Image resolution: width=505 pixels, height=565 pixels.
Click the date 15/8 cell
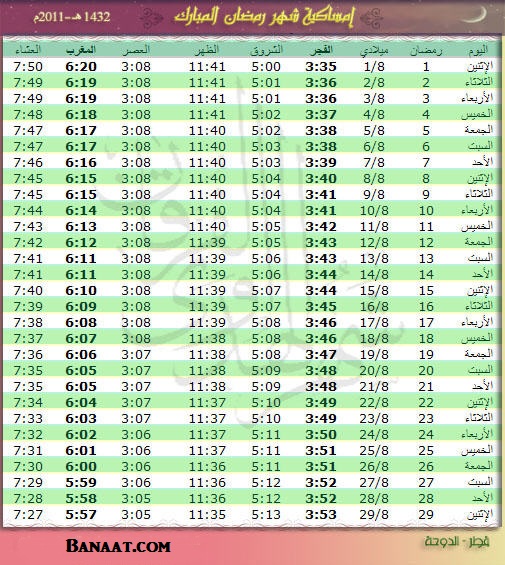click(x=374, y=290)
